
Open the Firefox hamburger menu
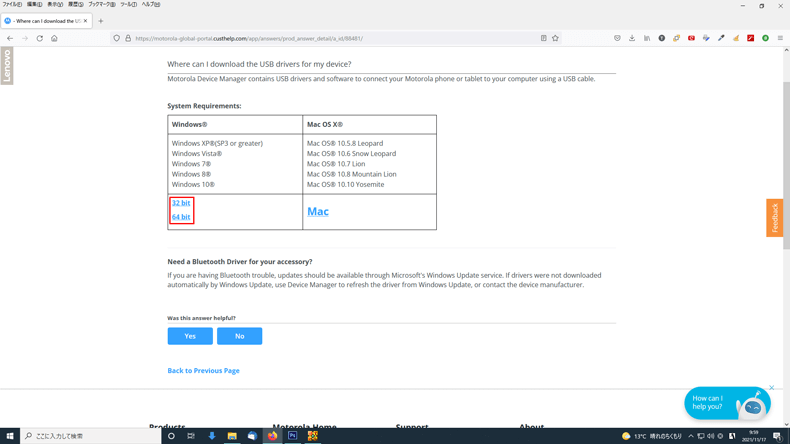coord(780,38)
